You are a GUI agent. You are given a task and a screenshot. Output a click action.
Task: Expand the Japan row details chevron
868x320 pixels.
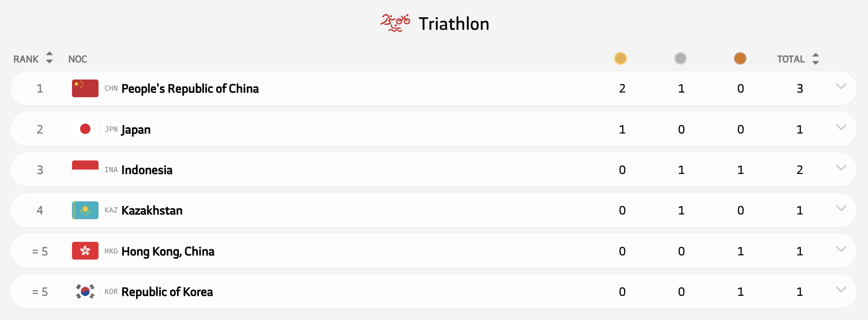[x=841, y=127]
